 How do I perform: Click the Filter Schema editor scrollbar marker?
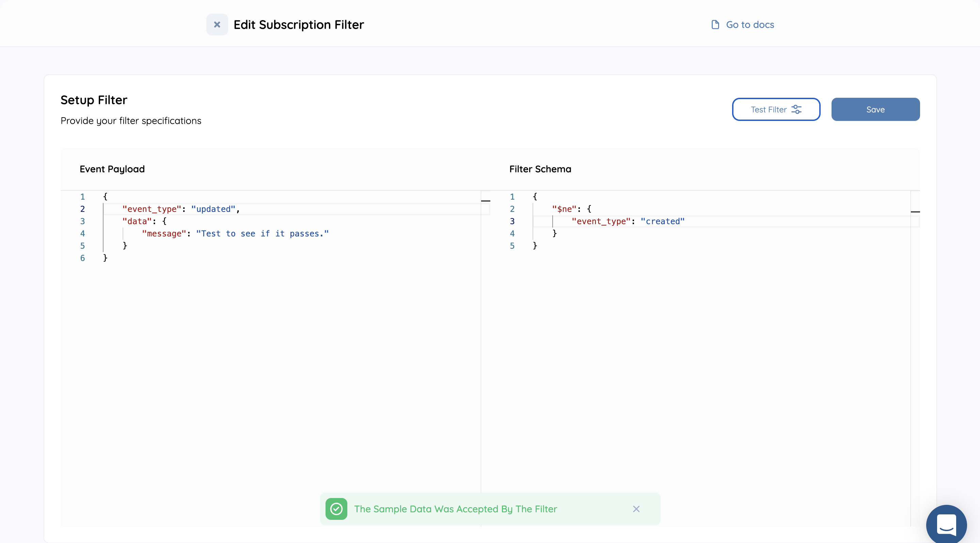tap(915, 212)
